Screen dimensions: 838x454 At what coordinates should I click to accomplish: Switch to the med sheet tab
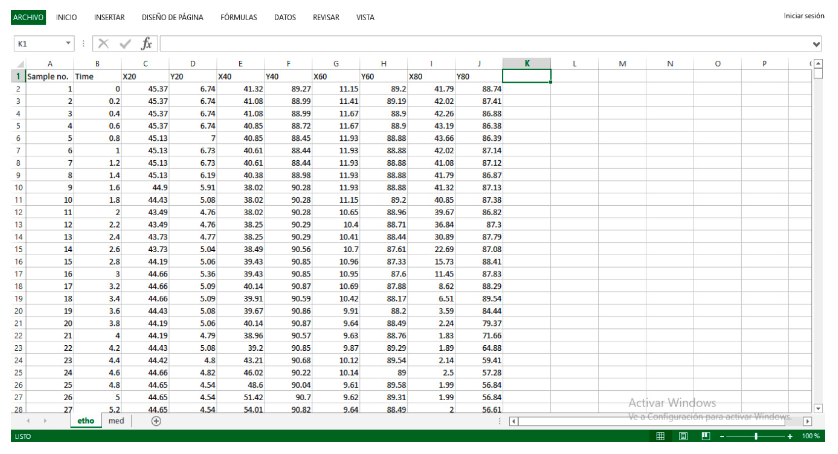pyautogui.click(x=117, y=421)
